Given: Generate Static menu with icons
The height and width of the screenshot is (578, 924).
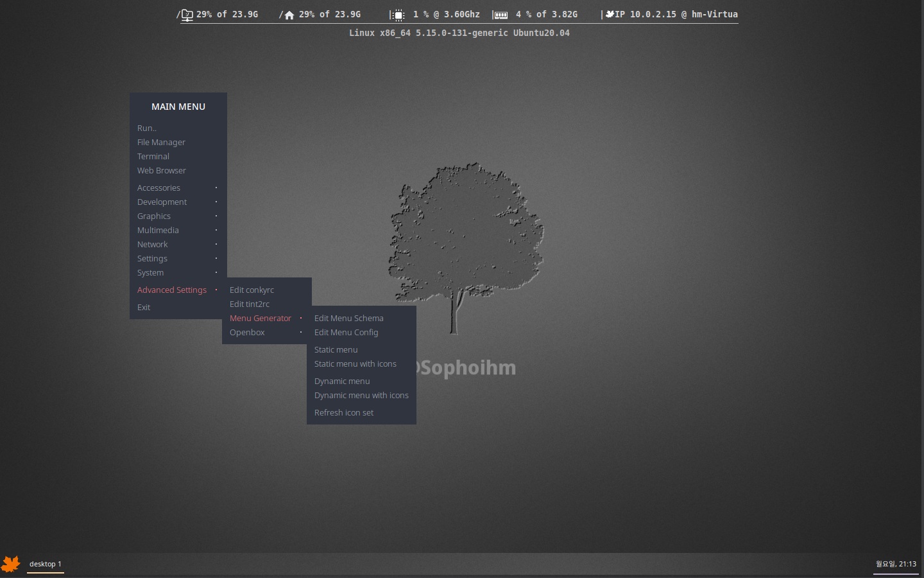Looking at the screenshot, I should click(x=355, y=363).
